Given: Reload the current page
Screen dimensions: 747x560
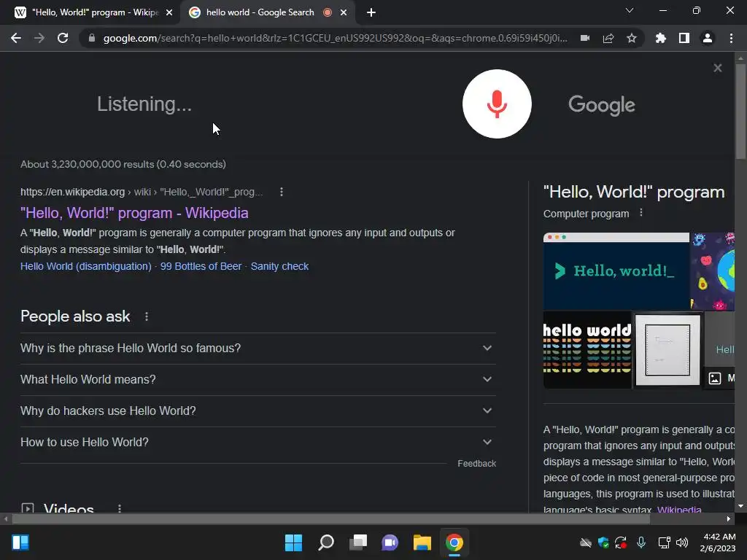Looking at the screenshot, I should coord(63,38).
